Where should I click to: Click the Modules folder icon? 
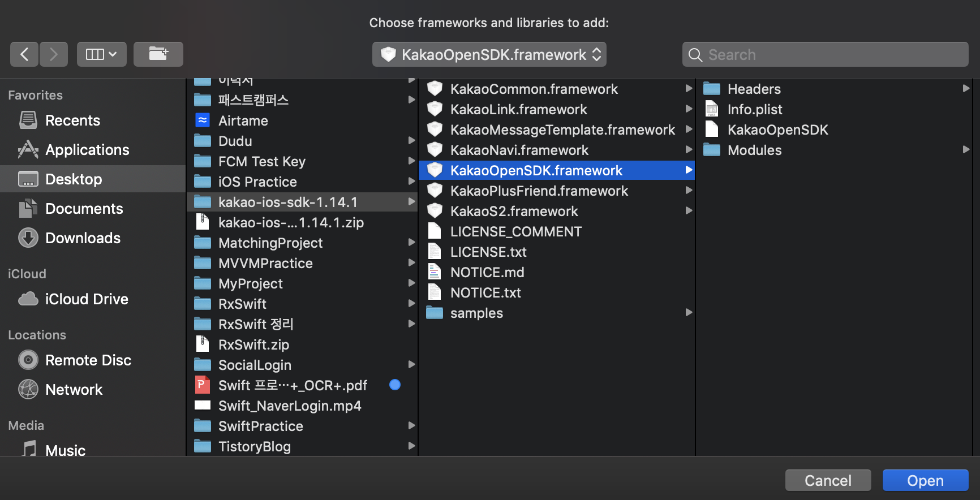(712, 150)
